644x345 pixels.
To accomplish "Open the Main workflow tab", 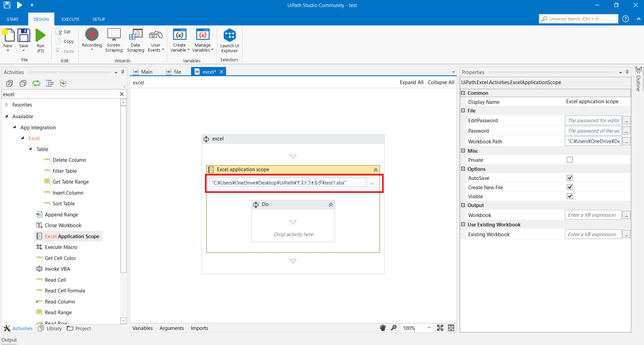I will [x=143, y=72].
